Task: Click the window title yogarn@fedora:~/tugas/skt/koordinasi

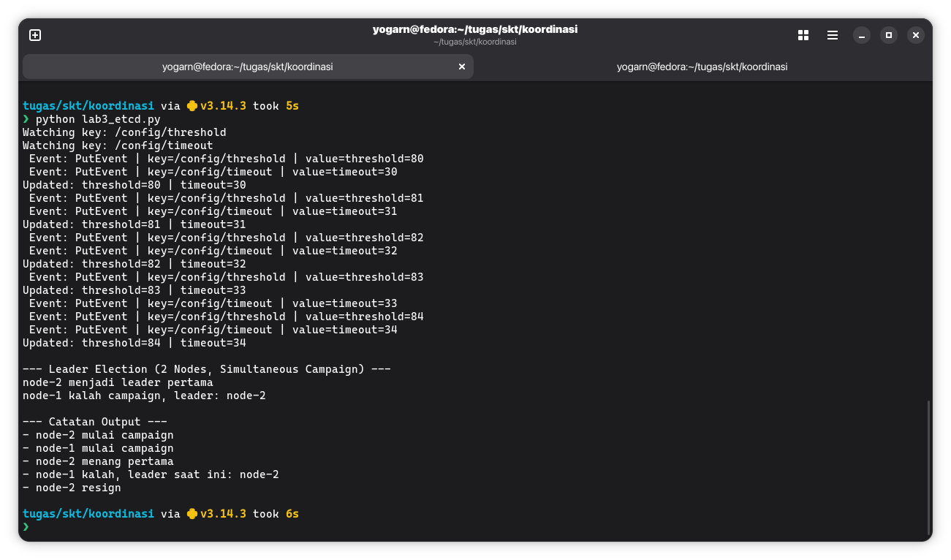Action: [475, 29]
